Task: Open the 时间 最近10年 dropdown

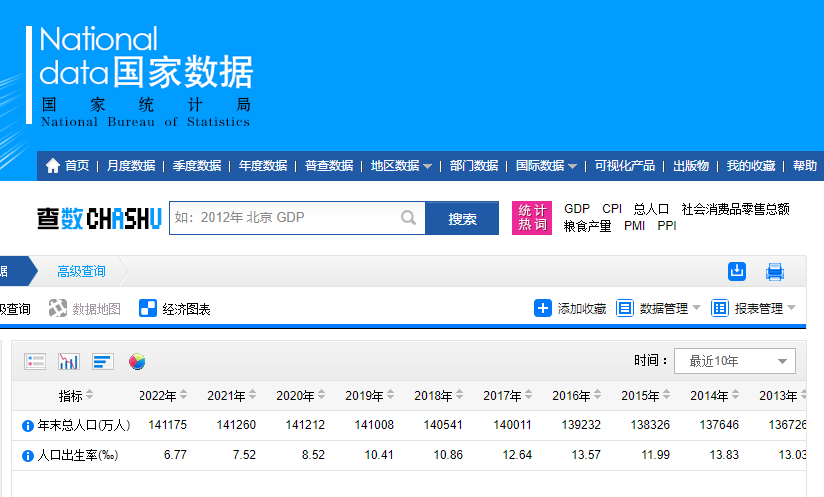Action: pos(735,361)
